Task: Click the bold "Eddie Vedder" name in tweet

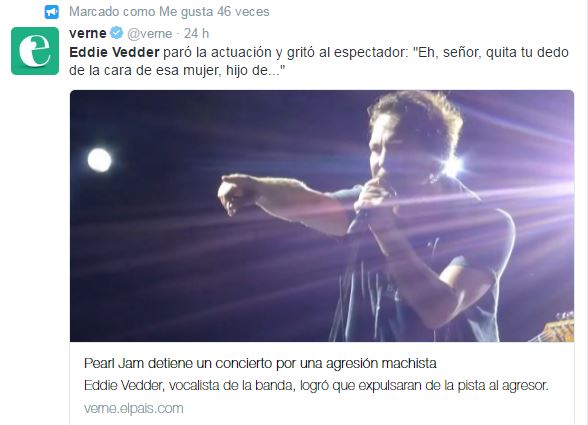Action: [114, 52]
